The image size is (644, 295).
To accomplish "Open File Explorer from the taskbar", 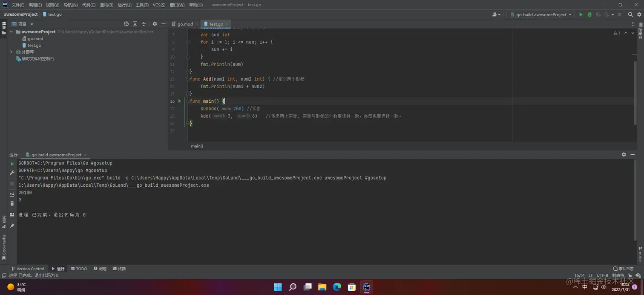I will (322, 287).
